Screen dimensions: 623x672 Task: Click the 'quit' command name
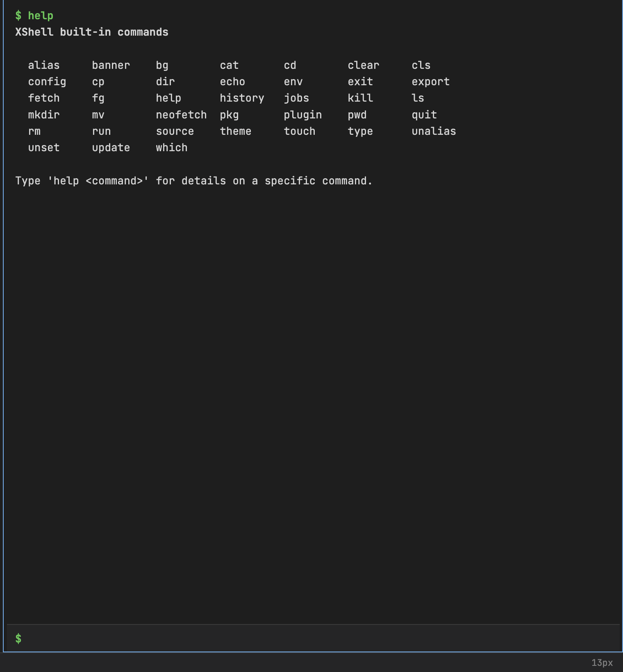pyautogui.click(x=424, y=115)
